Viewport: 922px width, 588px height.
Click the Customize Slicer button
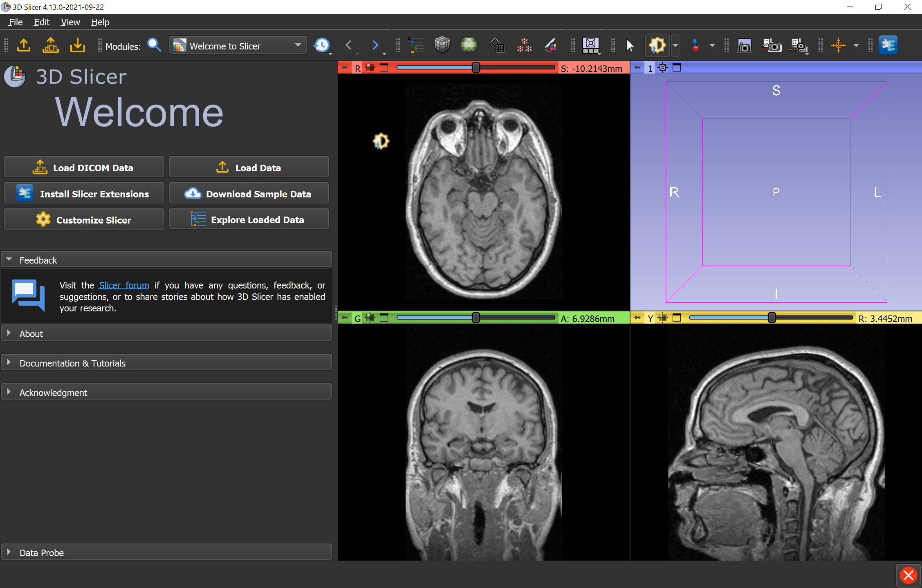point(84,219)
